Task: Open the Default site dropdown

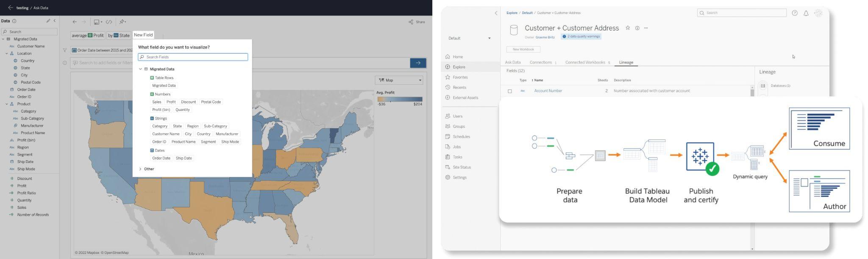Action: (x=470, y=38)
